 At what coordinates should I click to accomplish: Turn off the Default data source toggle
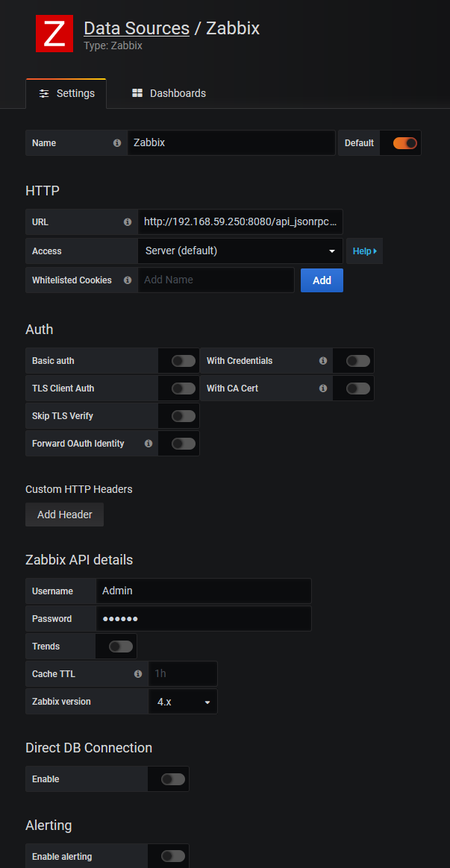click(x=405, y=143)
